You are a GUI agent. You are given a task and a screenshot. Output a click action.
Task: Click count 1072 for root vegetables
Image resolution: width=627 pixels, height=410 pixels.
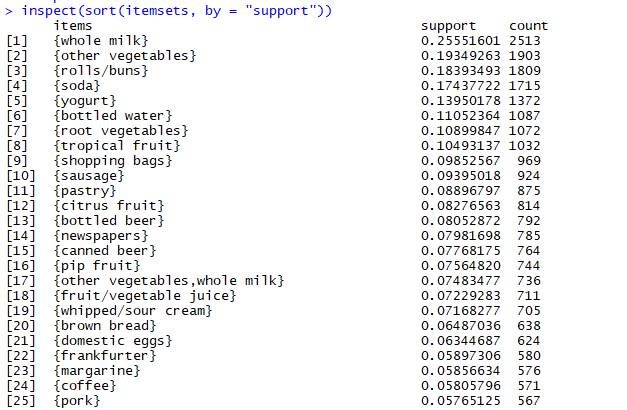click(524, 131)
